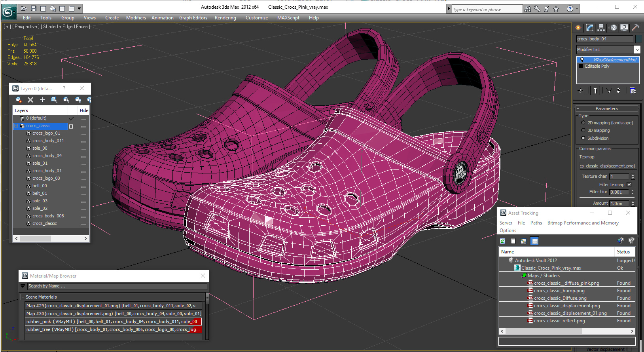Click Create New Layer icon in Layer dialog
Viewport: 644px width, 352px height.
[19, 100]
